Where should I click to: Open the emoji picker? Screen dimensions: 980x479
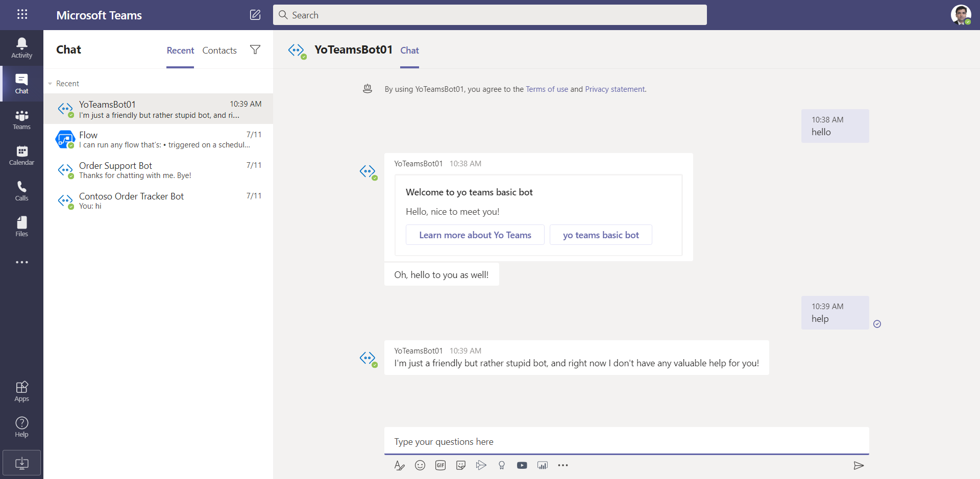[420, 465]
